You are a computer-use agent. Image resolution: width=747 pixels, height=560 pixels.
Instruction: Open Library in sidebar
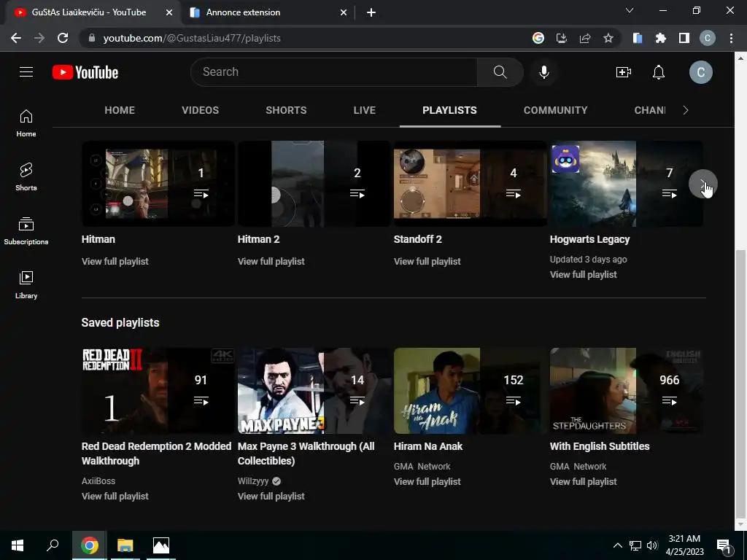(26, 285)
